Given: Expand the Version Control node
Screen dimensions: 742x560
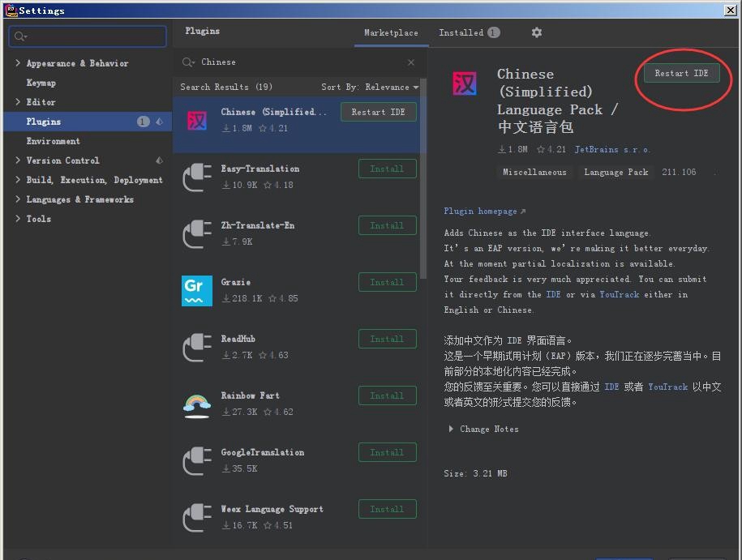Looking at the screenshot, I should pyautogui.click(x=18, y=160).
